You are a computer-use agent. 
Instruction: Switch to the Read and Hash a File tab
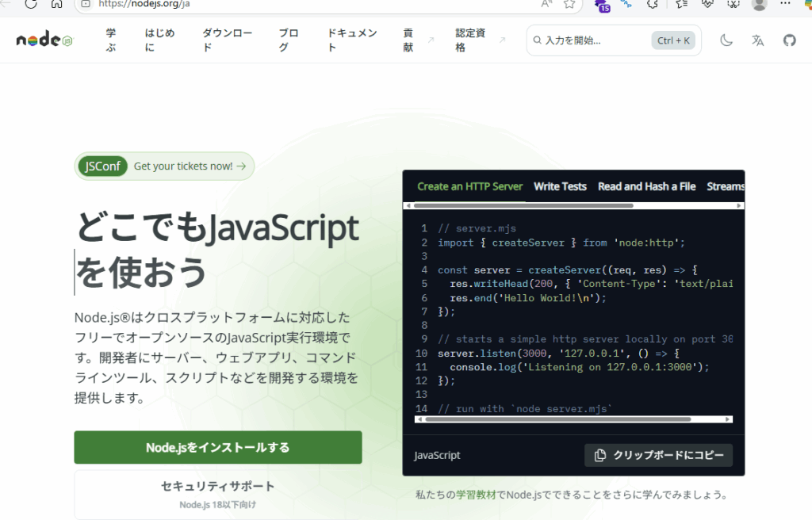pos(647,186)
